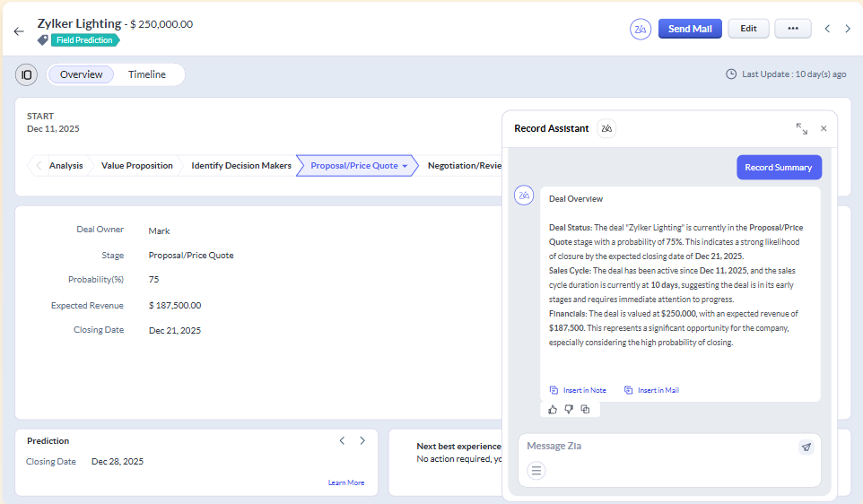Viewport: 863px width, 504px height.
Task: Click Expected Revenue value $ 187,500.00
Action: pyautogui.click(x=175, y=306)
